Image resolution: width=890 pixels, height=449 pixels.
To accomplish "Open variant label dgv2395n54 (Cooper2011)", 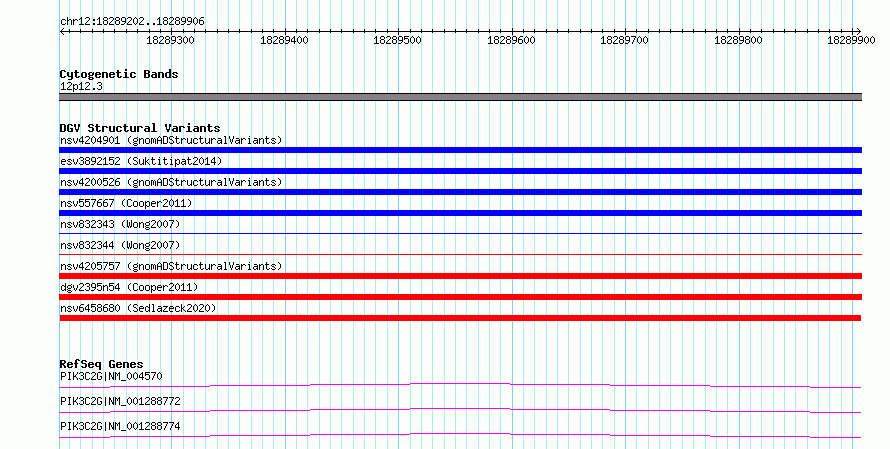I will 129,287.
